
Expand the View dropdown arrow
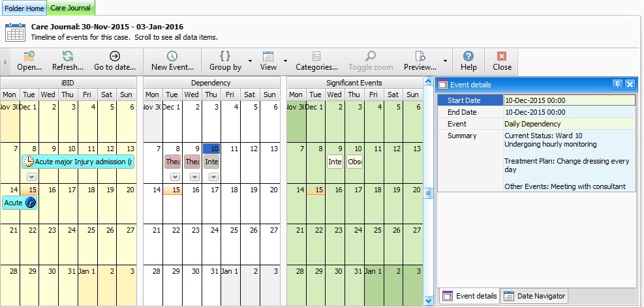click(285, 61)
